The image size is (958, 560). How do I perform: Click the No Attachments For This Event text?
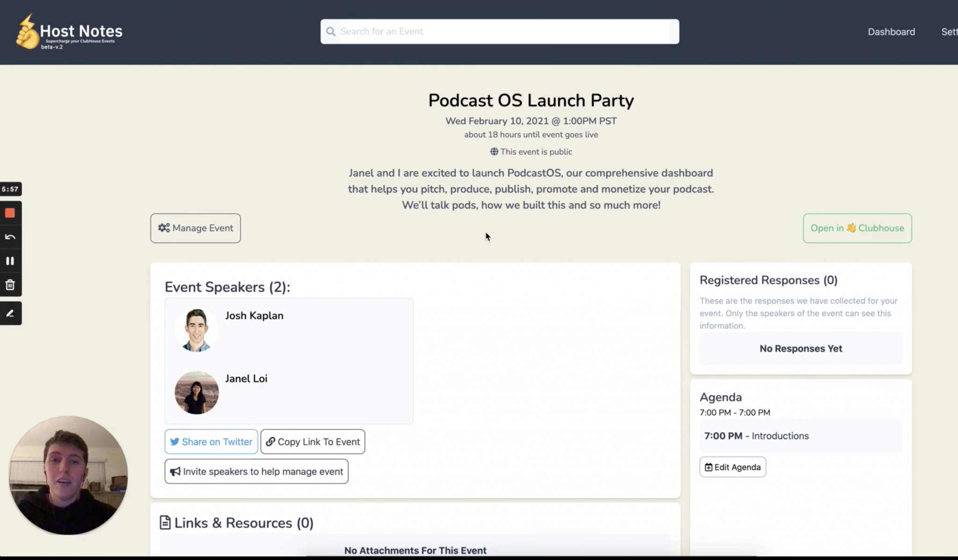[415, 550]
